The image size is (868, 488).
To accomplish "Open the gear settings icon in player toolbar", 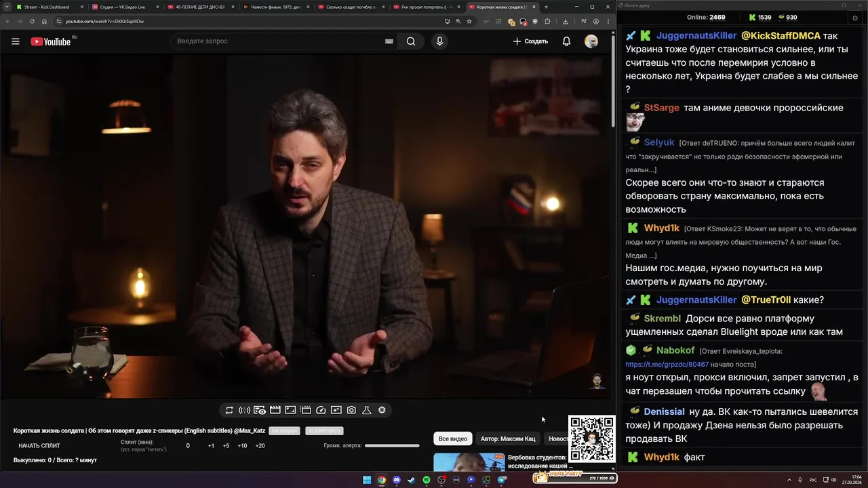I will point(382,410).
